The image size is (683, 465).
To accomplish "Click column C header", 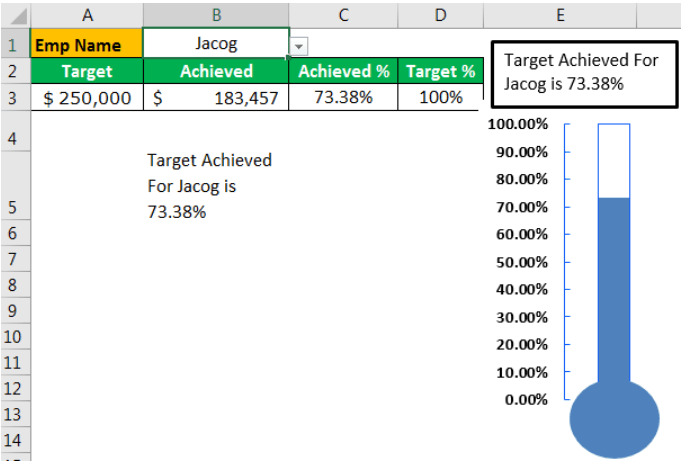I will point(343,14).
